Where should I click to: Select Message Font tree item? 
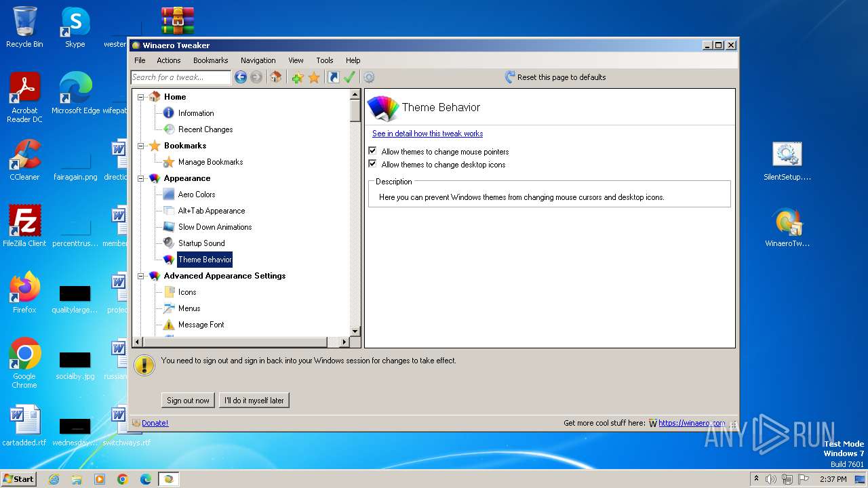(x=201, y=325)
